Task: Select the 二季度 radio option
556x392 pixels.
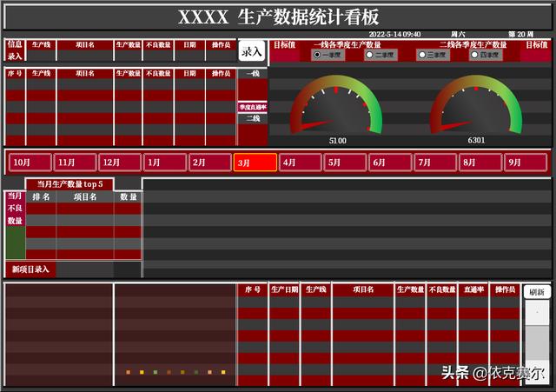Action: [369, 55]
